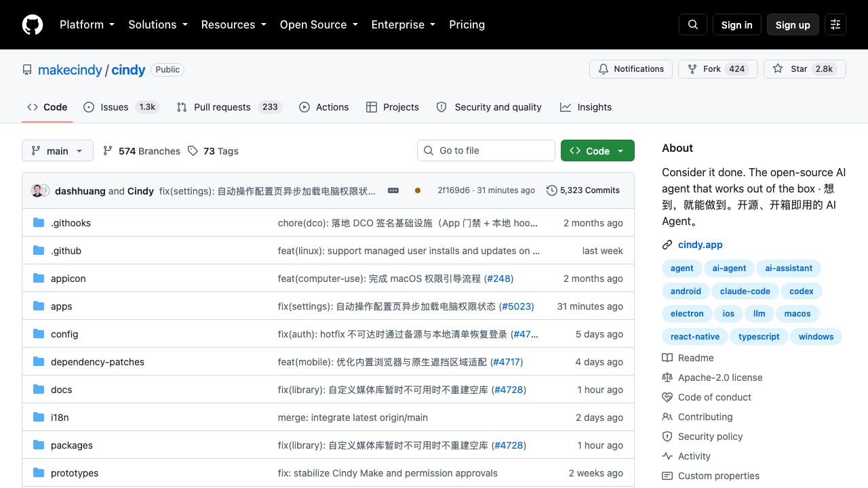The height and width of the screenshot is (488, 868).
Task: Click the Go to file search field
Action: pos(486,150)
